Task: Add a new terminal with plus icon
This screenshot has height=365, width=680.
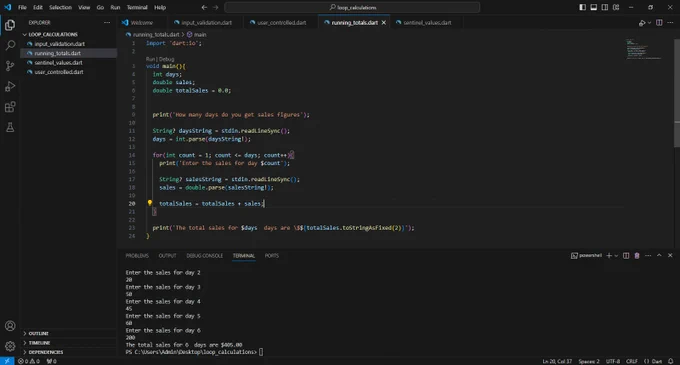Action: pyautogui.click(x=609, y=256)
